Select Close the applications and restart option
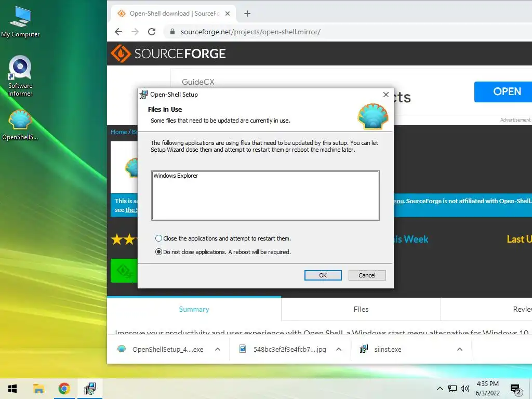 coord(223,238)
